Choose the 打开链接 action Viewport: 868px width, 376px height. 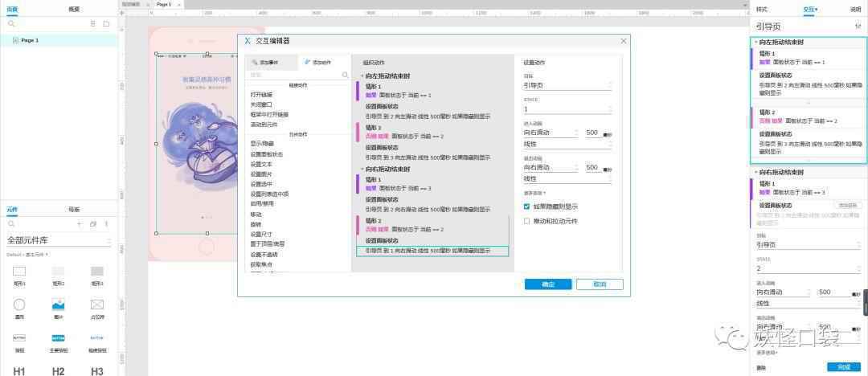[261, 95]
